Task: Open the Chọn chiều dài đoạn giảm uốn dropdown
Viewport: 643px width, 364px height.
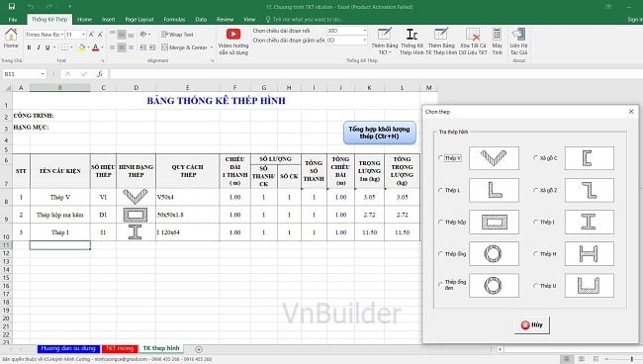Action: click(x=365, y=41)
